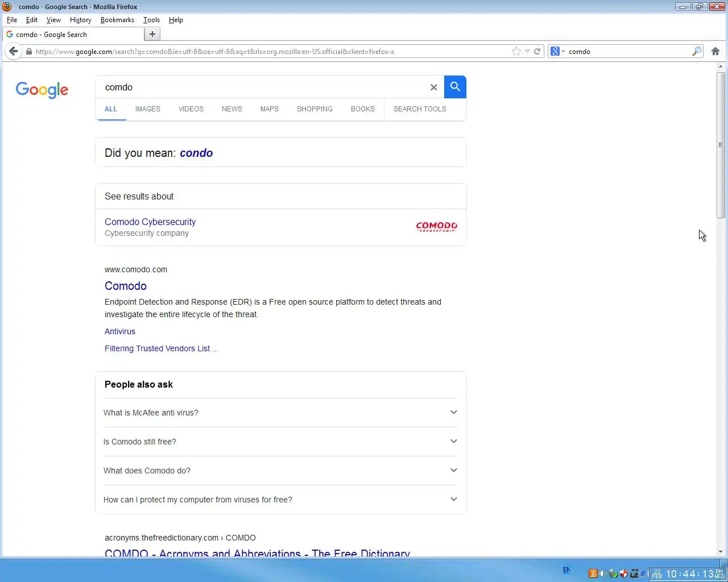Click the Comodo Cybersecurity logo thumbnail
This screenshot has height=582, width=728.
click(x=436, y=227)
